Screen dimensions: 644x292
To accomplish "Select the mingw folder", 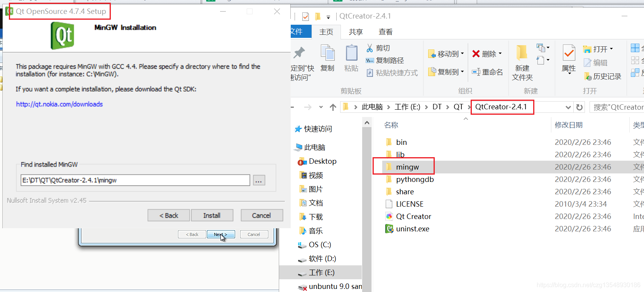I will 402,167.
